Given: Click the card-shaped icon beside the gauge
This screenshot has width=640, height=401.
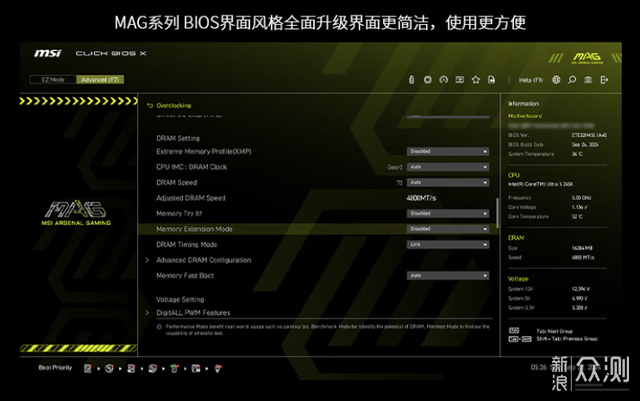Looking at the screenshot, I should (x=460, y=80).
